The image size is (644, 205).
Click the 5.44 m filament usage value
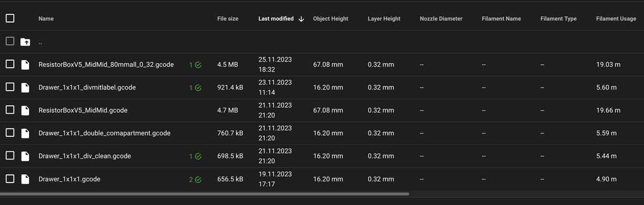pos(606,156)
